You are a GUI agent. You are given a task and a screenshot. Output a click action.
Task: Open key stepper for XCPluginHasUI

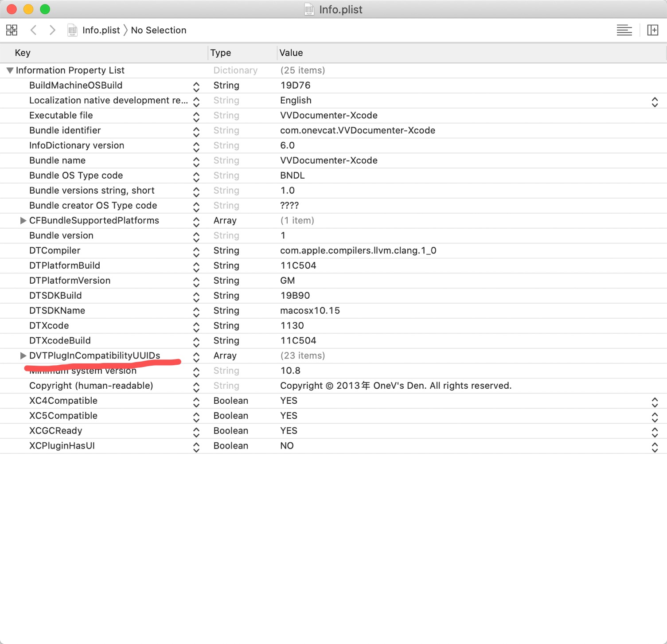tap(196, 447)
